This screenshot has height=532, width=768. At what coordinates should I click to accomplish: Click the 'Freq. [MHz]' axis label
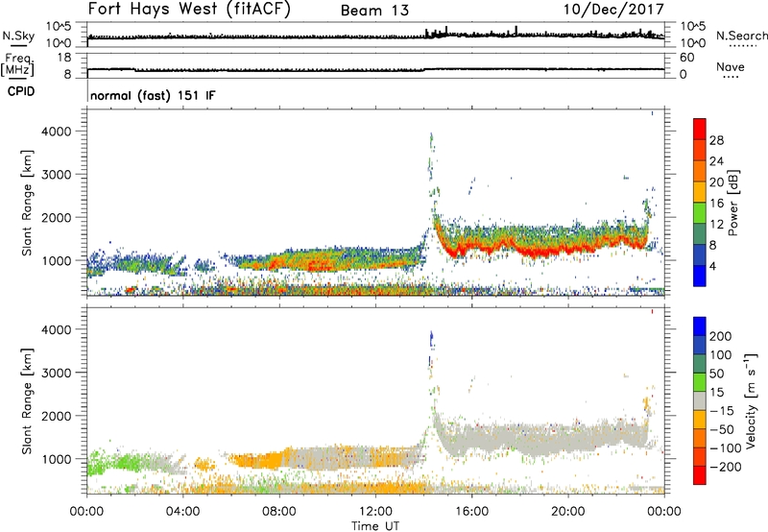tap(17, 65)
